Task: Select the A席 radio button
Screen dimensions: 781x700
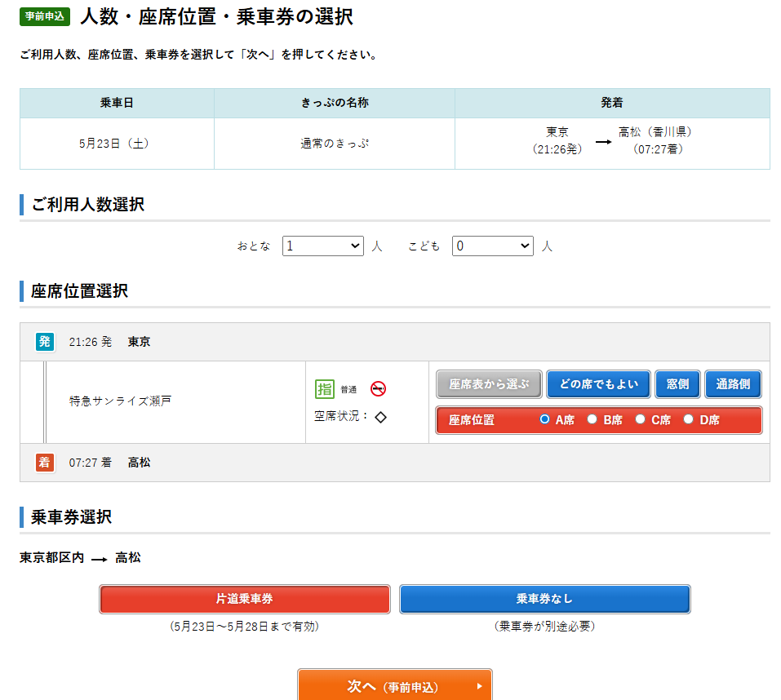Action: (545, 419)
